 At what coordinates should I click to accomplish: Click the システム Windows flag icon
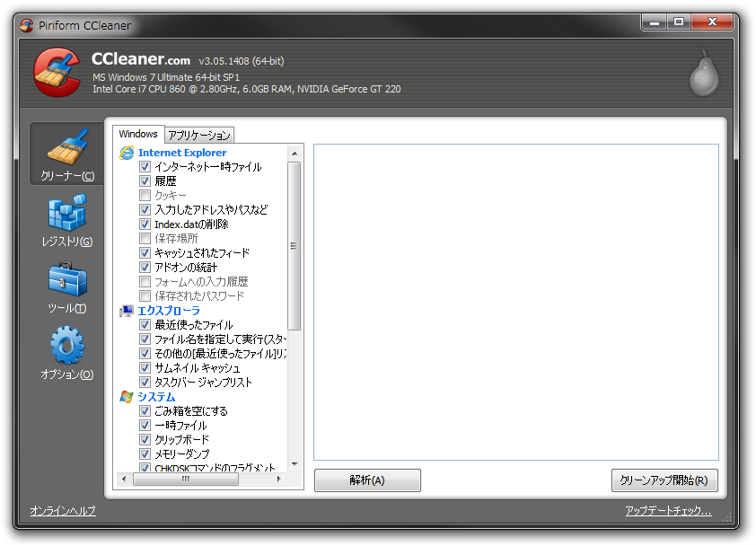coord(127,396)
